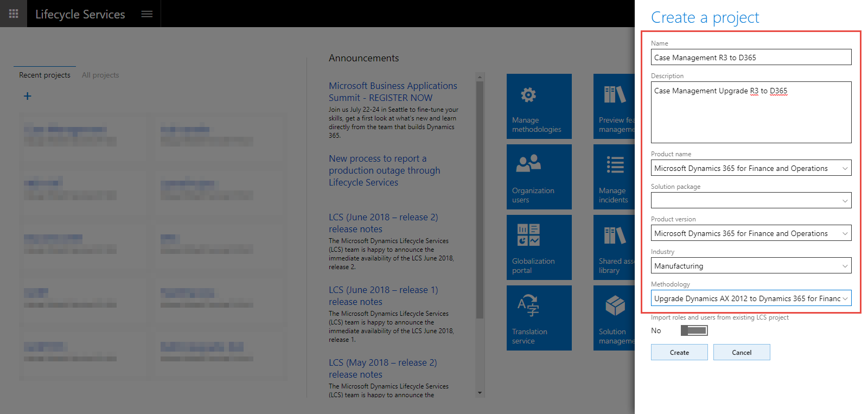Screen dimensions: 868x414
Task: Open Manage incidents tile
Action: [x=614, y=177]
